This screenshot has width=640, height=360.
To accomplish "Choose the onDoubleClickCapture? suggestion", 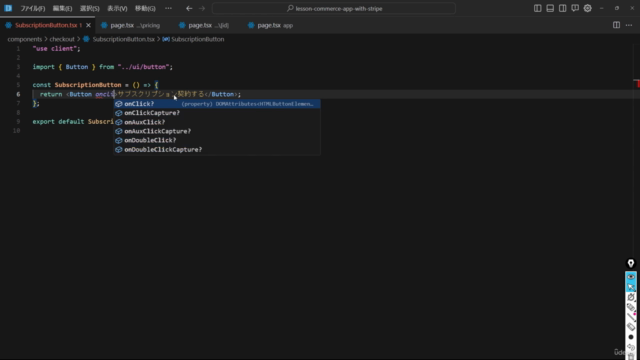I will 217,149.
